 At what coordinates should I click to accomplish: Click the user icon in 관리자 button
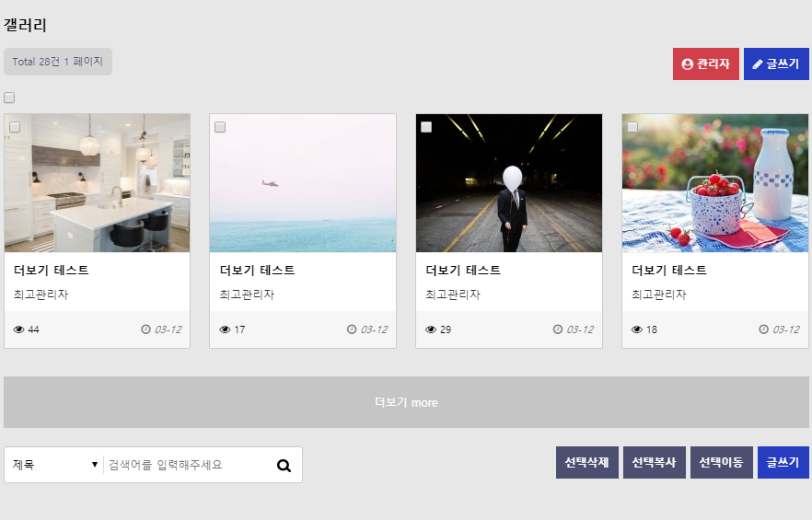coord(687,64)
